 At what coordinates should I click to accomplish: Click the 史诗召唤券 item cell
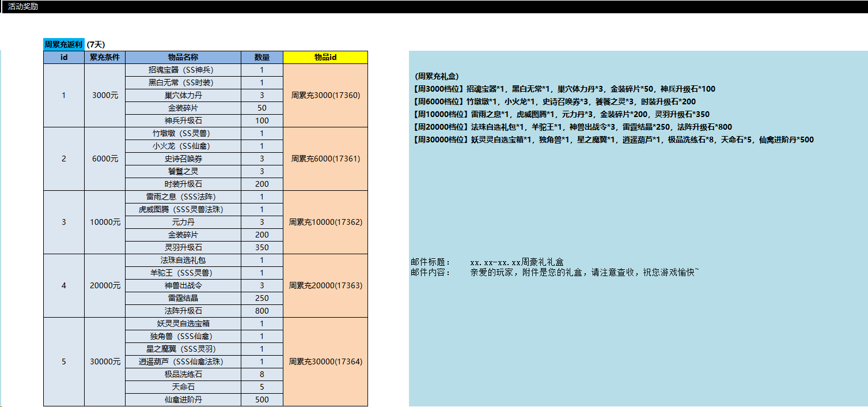pos(183,159)
